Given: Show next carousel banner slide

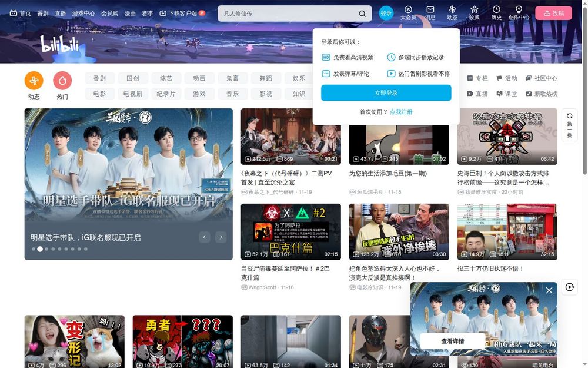Looking at the screenshot, I should [221, 237].
